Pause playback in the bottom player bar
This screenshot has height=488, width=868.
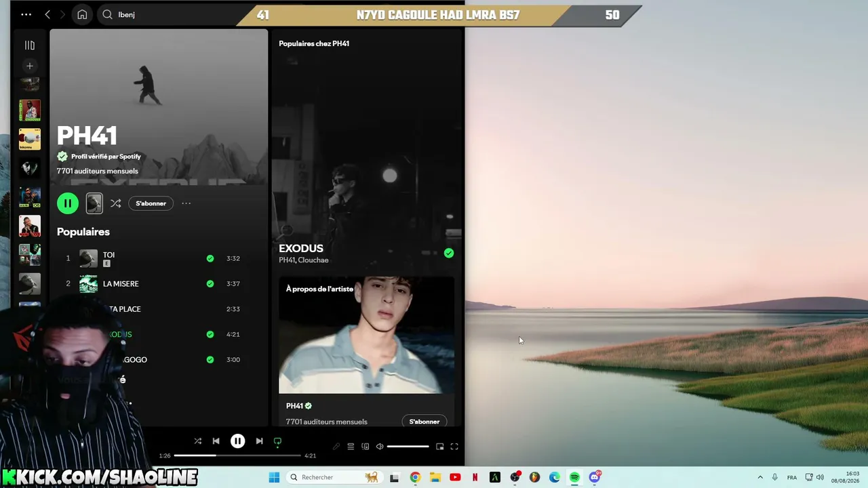(237, 441)
